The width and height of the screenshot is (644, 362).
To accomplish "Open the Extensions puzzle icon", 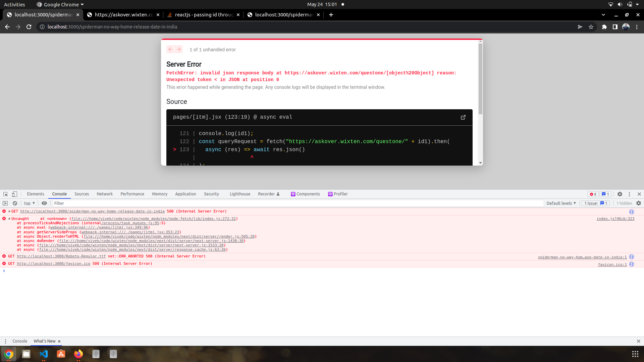I will 604,27.
